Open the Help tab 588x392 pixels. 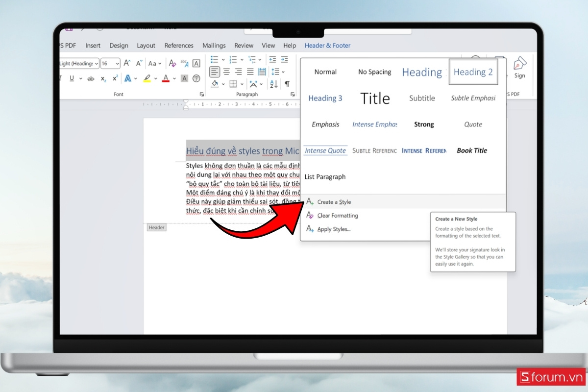290,46
